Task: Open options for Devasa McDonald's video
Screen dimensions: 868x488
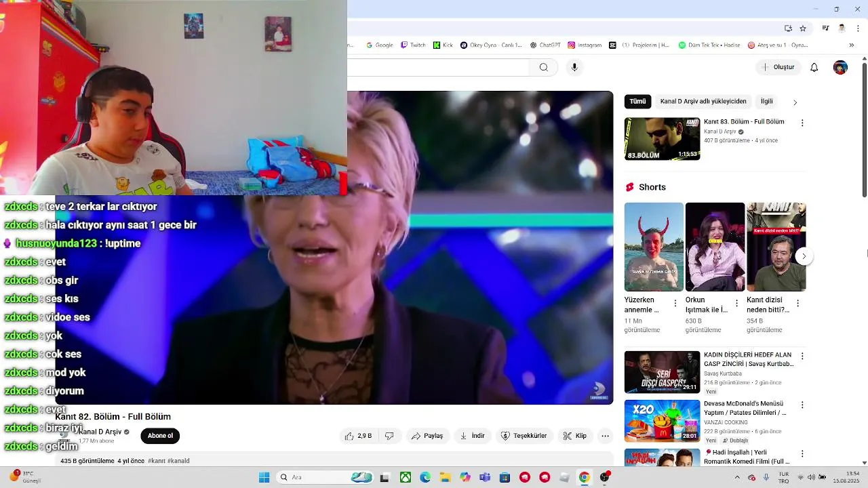Action: point(802,405)
